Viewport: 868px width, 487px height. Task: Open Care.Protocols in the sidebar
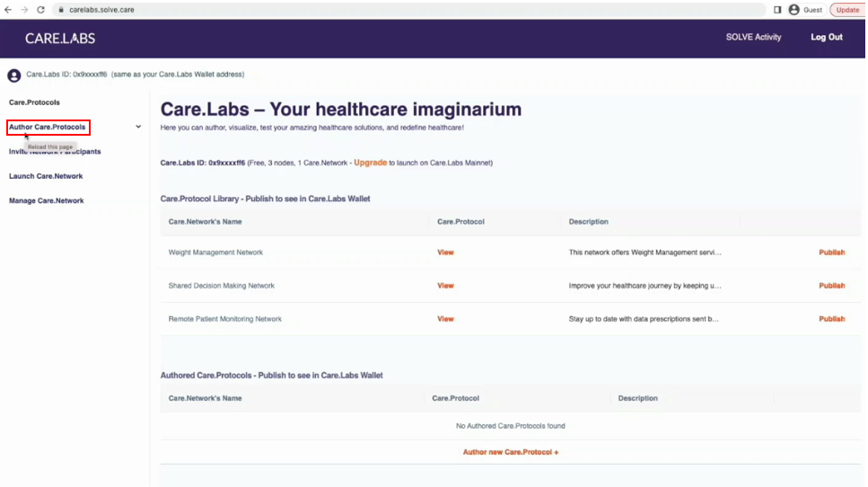[34, 102]
